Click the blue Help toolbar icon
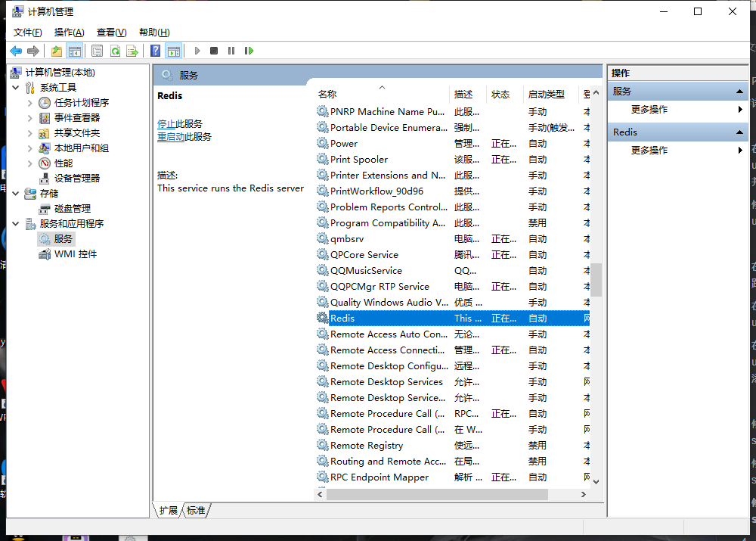 pos(155,51)
